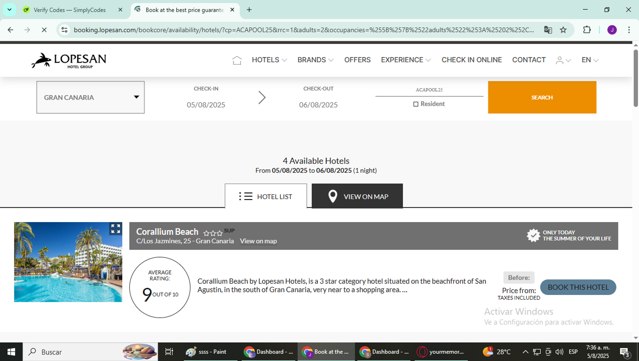The image size is (639, 361).
Task: Click the promo code field ACAPOOL25
Action: click(x=429, y=90)
